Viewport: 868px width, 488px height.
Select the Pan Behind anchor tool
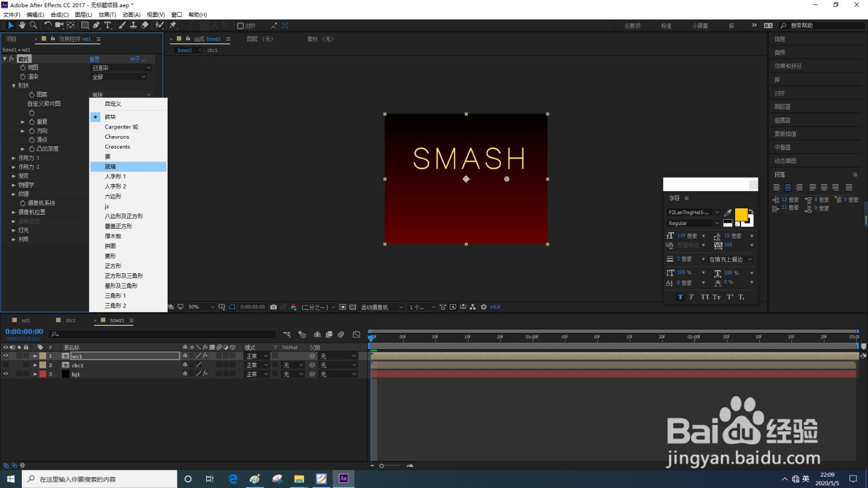(71, 25)
